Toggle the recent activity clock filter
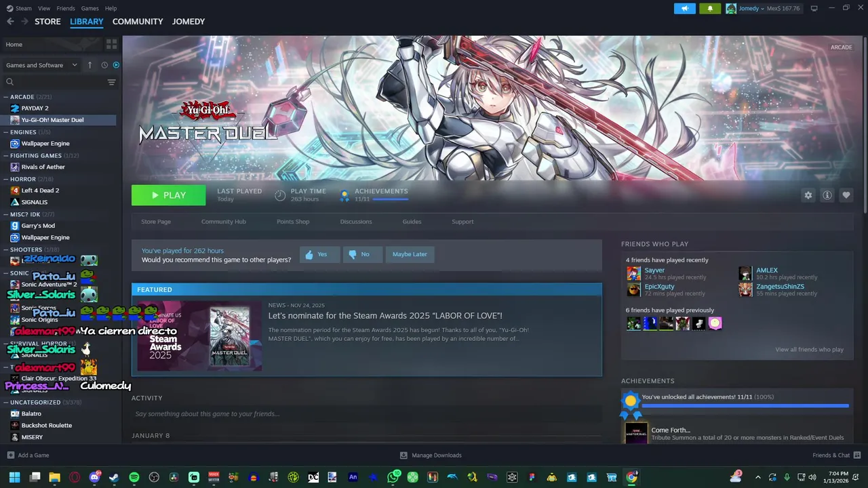 coord(104,65)
